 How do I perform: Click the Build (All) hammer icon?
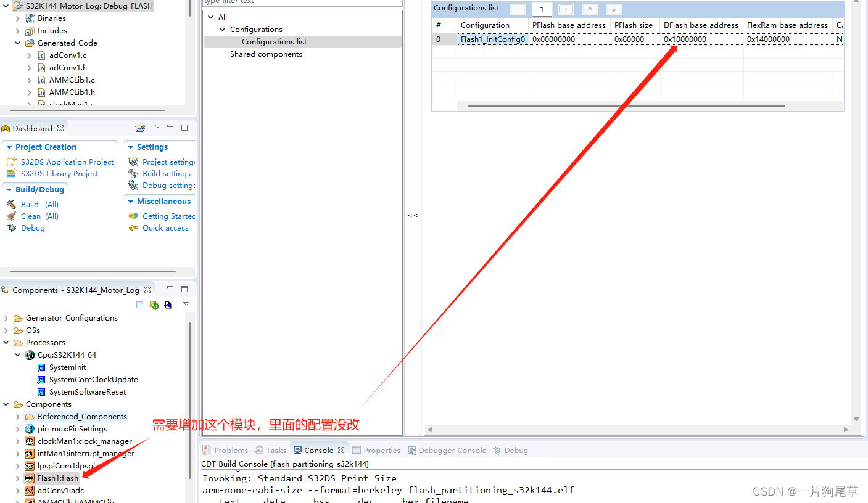click(11, 204)
